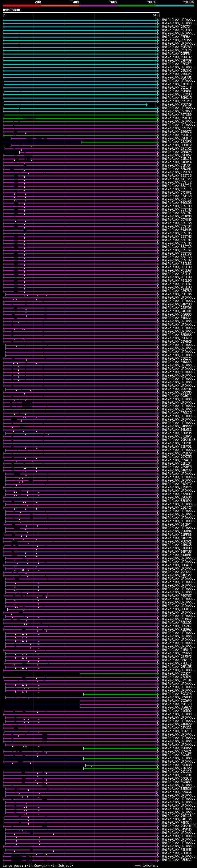Select the AV528840 query name
Viewport: 197px width, 868px height.
tap(11, 10)
